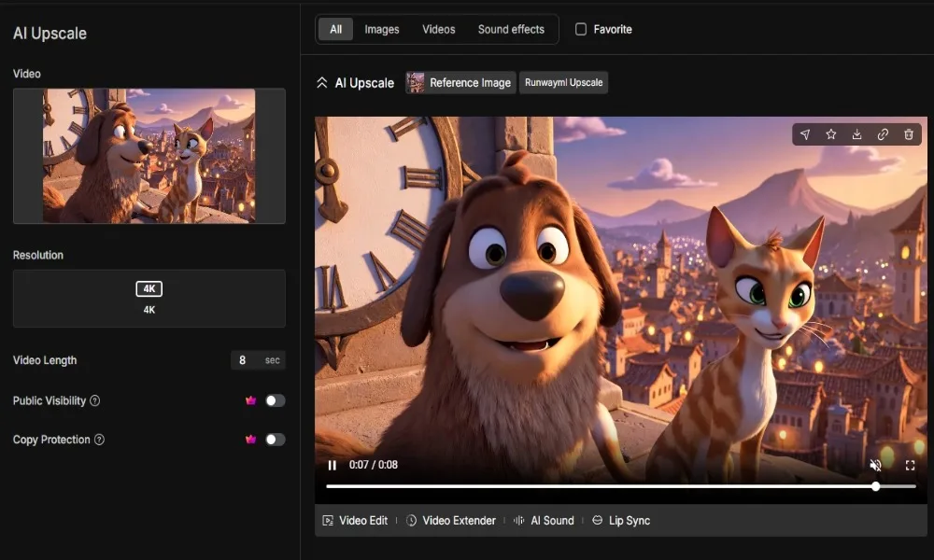Star the video as favorite
This screenshot has width=934, height=560.
830,134
